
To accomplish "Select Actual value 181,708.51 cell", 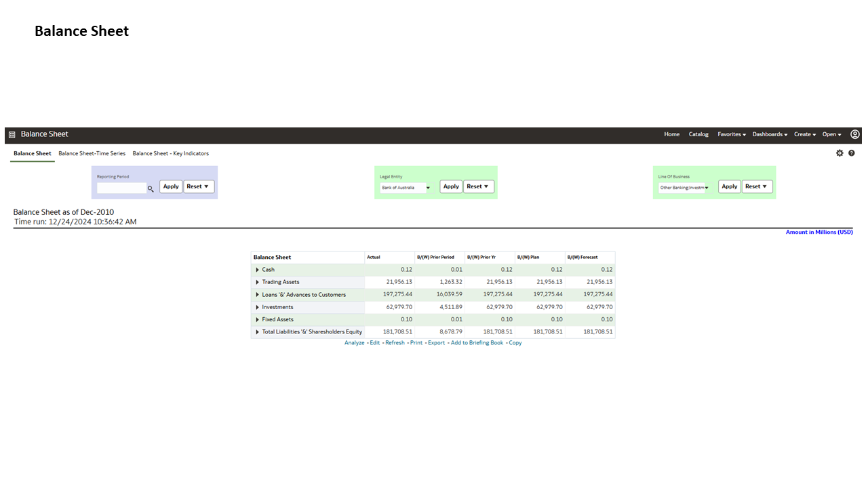I will coord(389,332).
